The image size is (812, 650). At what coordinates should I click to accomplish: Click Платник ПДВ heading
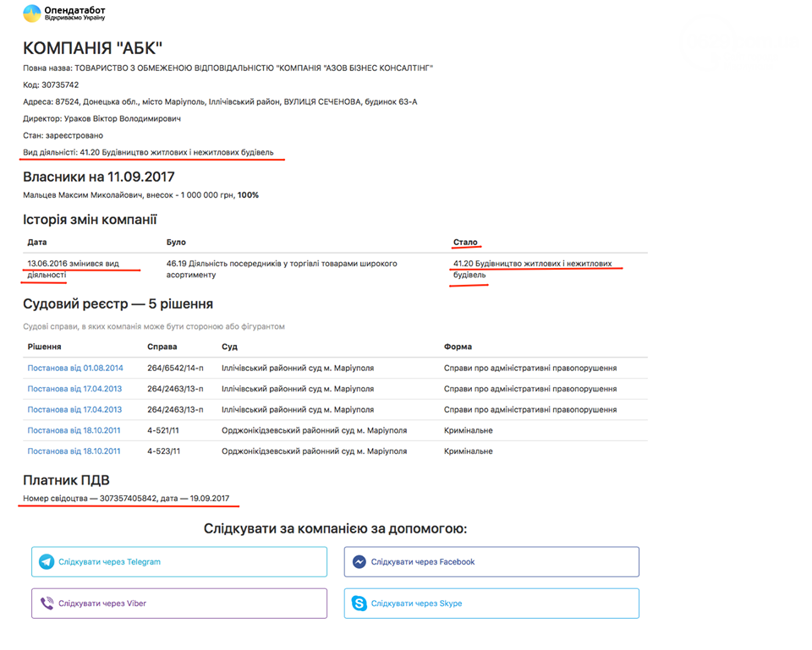click(66, 480)
